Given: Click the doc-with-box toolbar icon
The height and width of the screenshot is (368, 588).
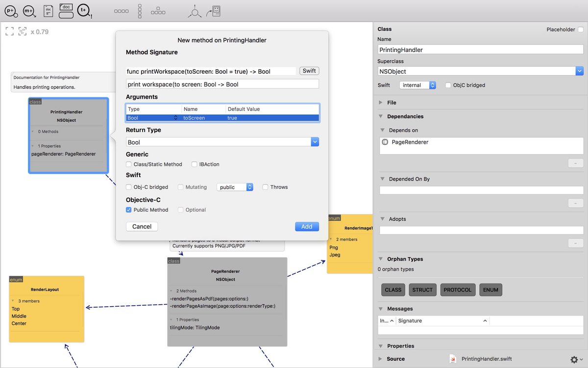Looking at the screenshot, I should coord(66,11).
